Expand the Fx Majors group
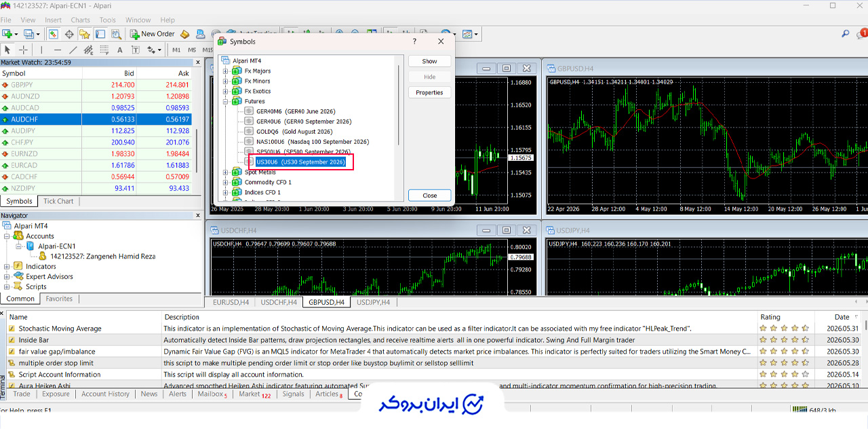Image resolution: width=868 pixels, height=429 pixels. [226, 71]
